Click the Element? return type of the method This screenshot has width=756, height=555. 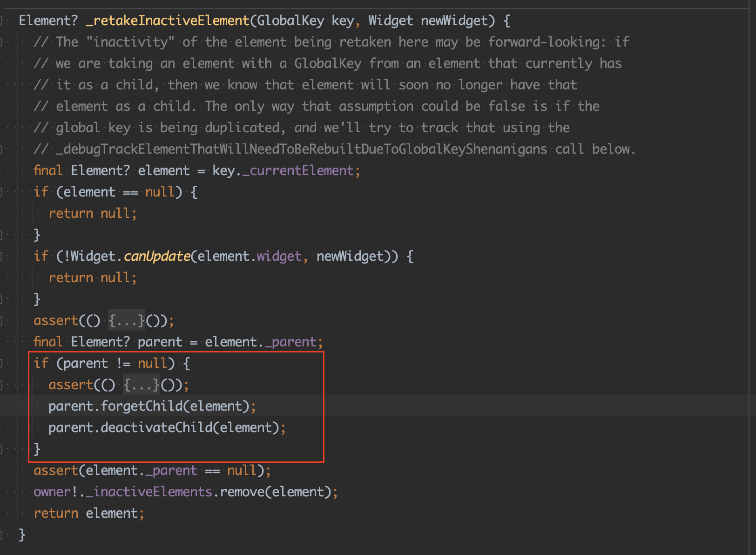[x=48, y=20]
